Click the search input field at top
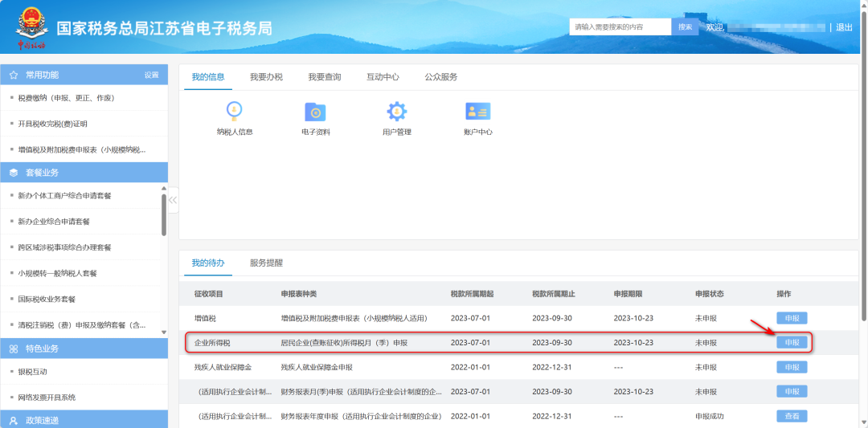This screenshot has height=428, width=868. point(620,27)
